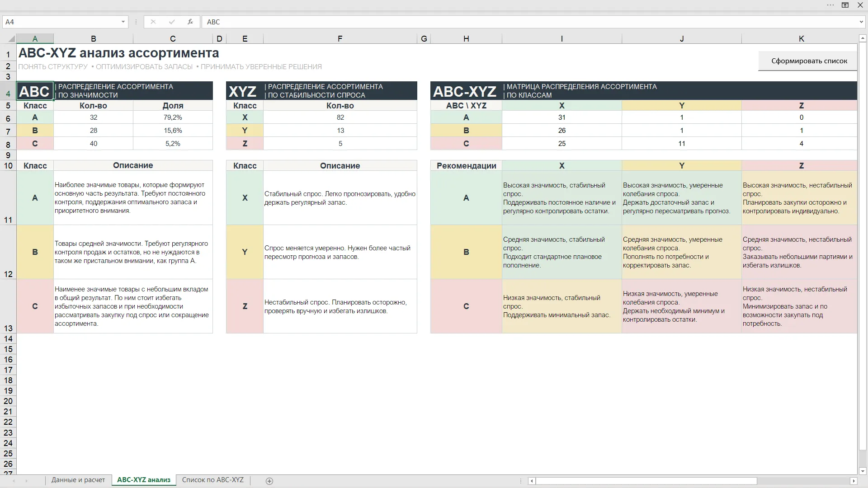Open the ribbon display options icon

pyautogui.click(x=845, y=5)
